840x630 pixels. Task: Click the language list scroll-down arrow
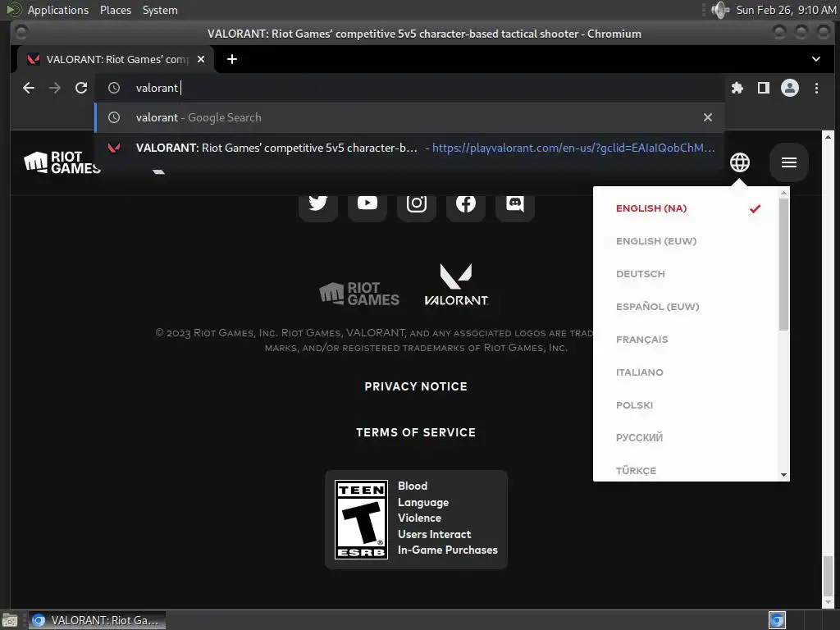[x=783, y=475]
